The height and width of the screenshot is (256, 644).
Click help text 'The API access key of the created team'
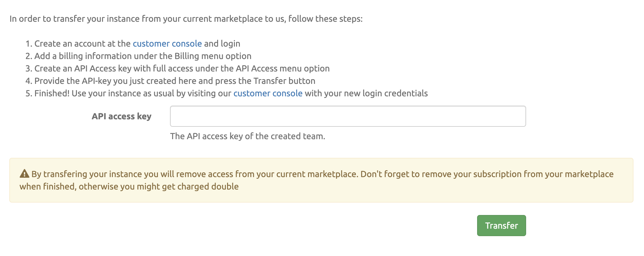247,136
